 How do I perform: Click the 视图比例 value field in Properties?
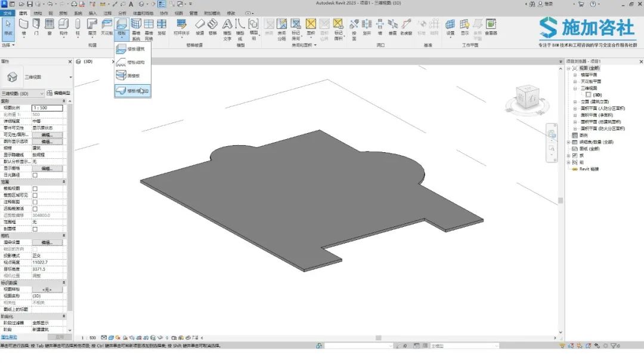pyautogui.click(x=47, y=108)
